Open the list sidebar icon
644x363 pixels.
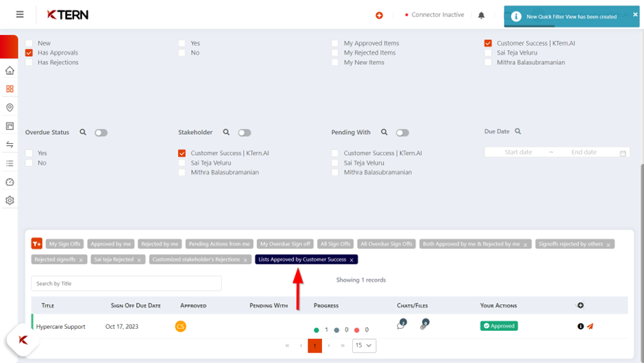click(x=10, y=164)
